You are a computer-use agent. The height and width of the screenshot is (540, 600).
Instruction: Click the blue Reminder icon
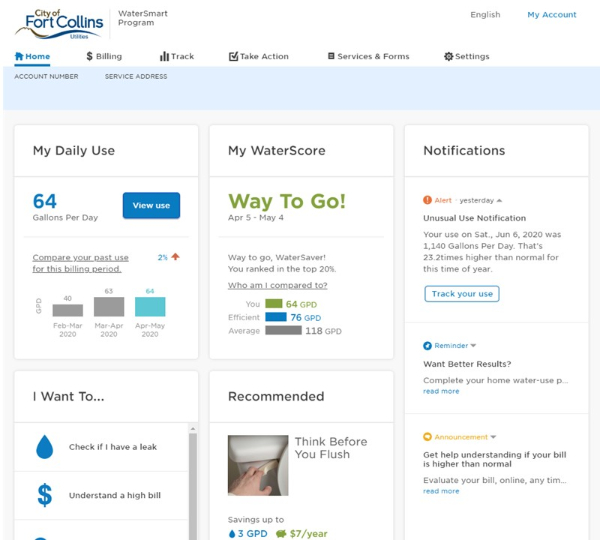click(428, 346)
